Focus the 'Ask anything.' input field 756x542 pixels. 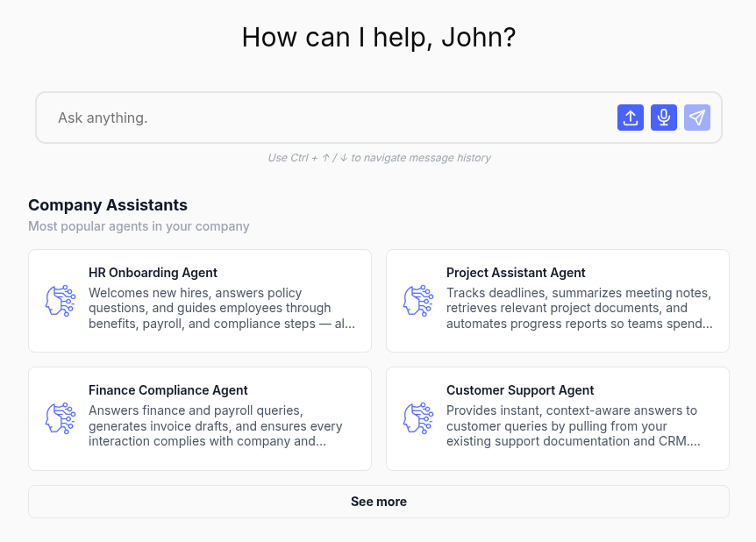pos(325,118)
